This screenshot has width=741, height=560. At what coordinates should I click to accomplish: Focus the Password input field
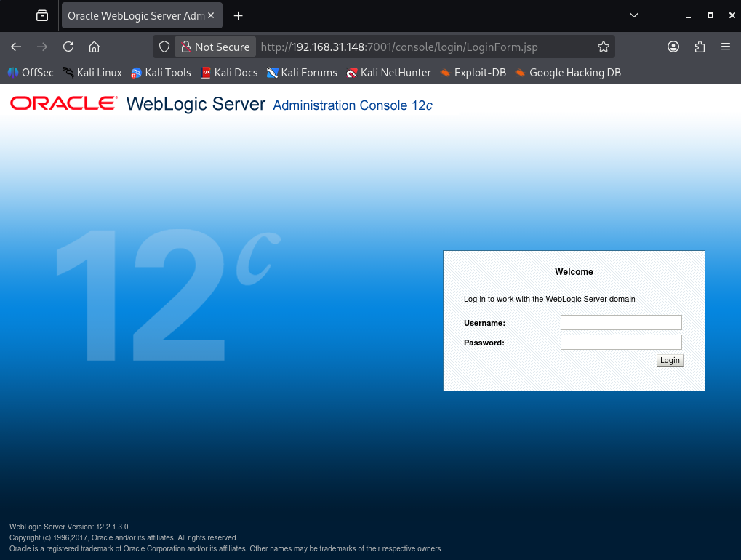point(621,343)
